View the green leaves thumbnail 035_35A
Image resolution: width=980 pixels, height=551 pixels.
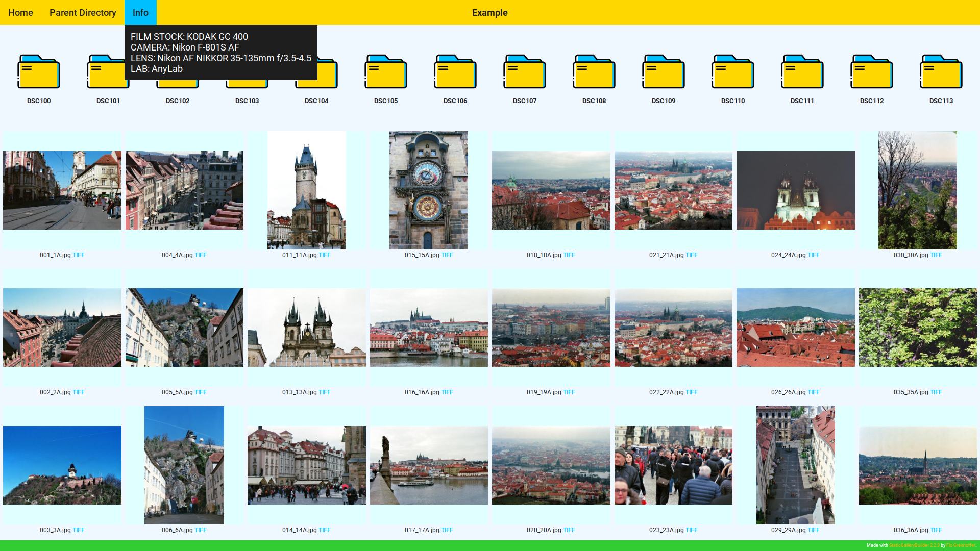[917, 328]
